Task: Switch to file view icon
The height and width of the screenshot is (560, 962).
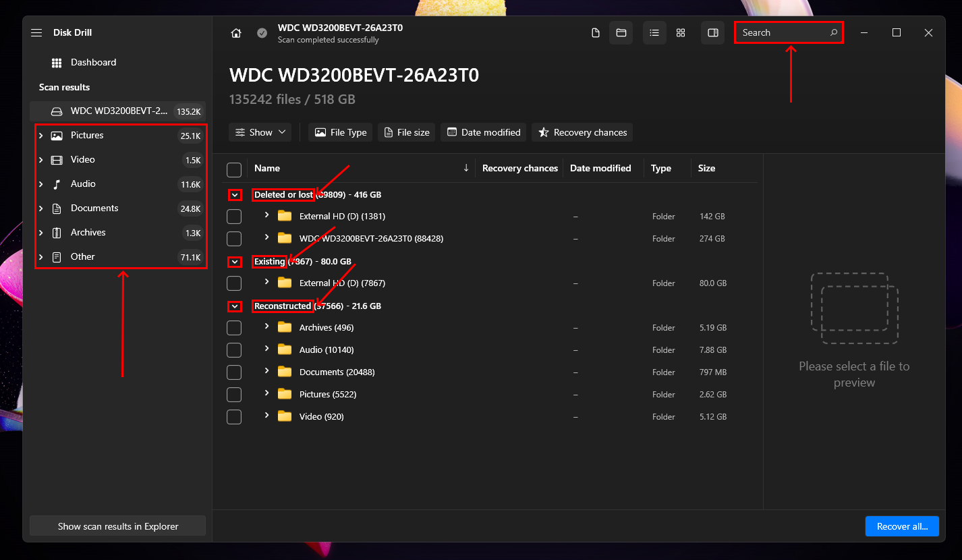Action: point(595,33)
